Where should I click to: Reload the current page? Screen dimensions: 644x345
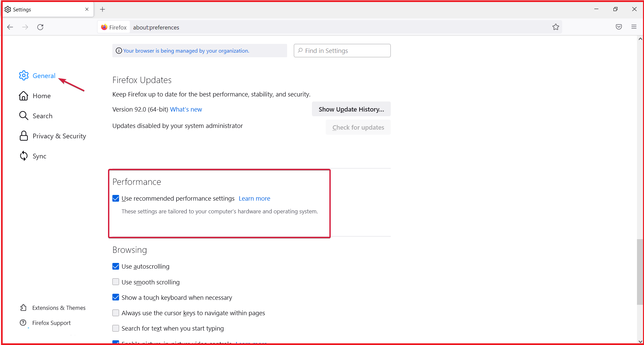pos(40,27)
